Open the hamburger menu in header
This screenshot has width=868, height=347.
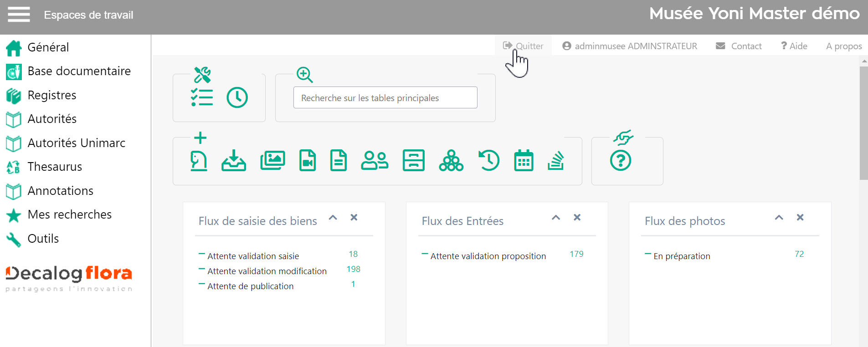coord(19,15)
